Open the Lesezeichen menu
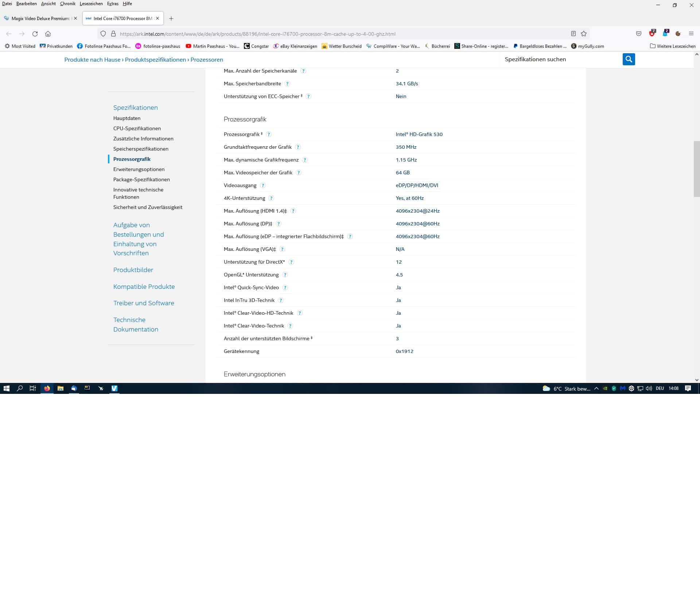Image resolution: width=700 pixels, height=593 pixels. coord(91,4)
